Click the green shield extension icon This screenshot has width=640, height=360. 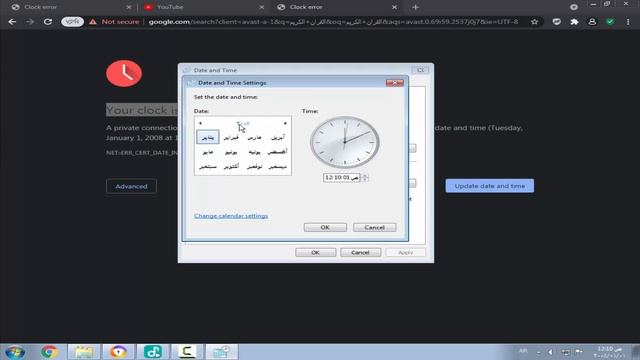[610, 22]
